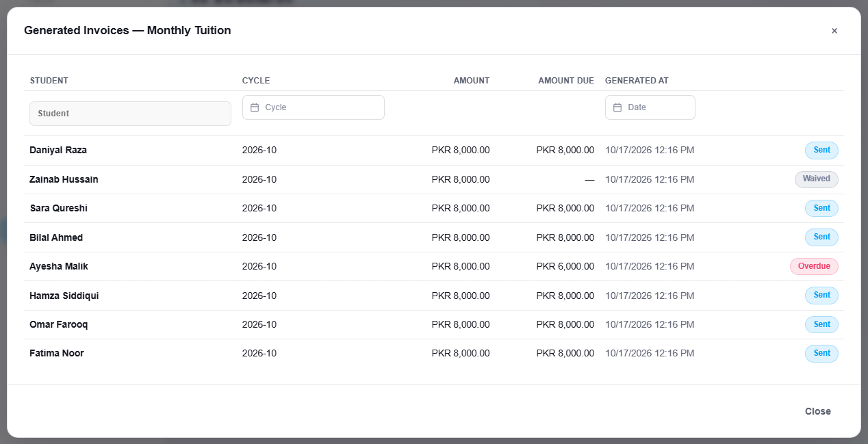The width and height of the screenshot is (868, 444).
Task: Click the GENERATED AT column header
Action: pos(637,81)
